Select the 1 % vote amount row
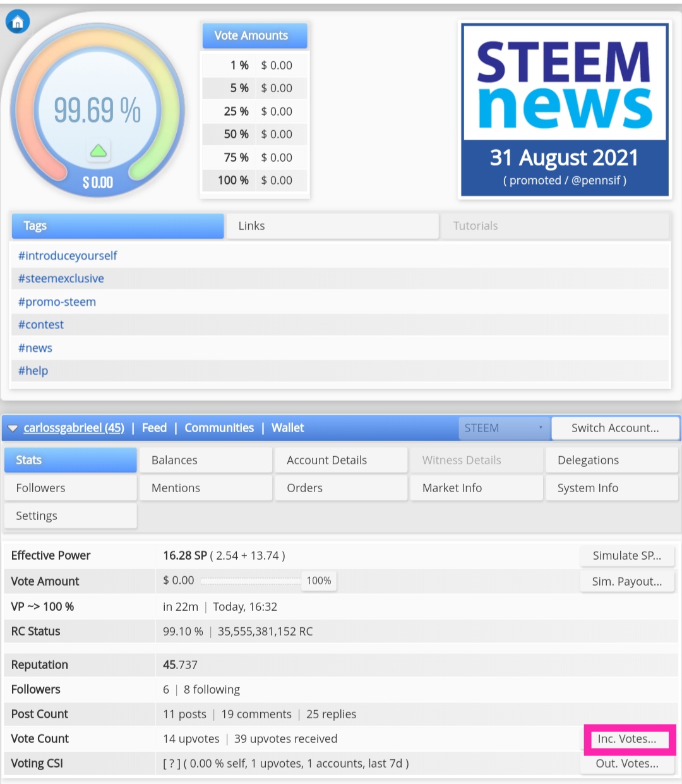This screenshot has height=784, width=682. (x=254, y=65)
